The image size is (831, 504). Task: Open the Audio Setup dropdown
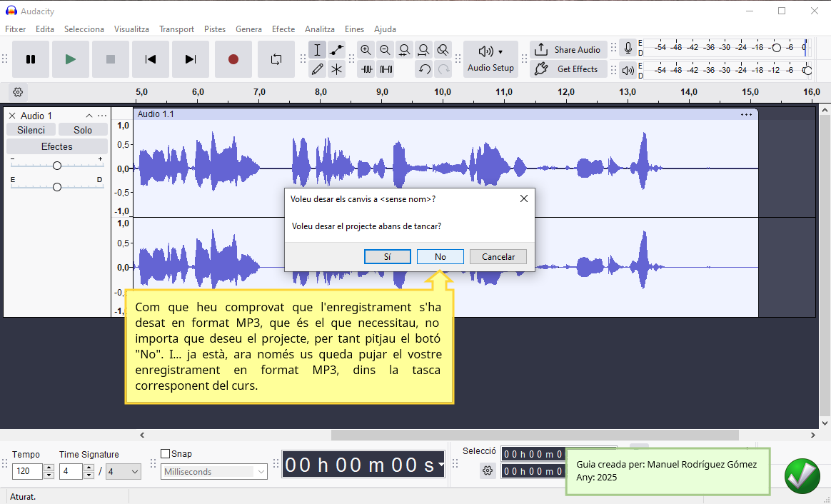tap(490, 59)
